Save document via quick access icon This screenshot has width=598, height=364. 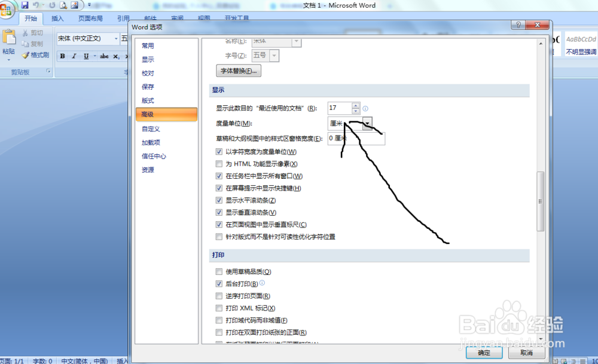tap(25, 5)
